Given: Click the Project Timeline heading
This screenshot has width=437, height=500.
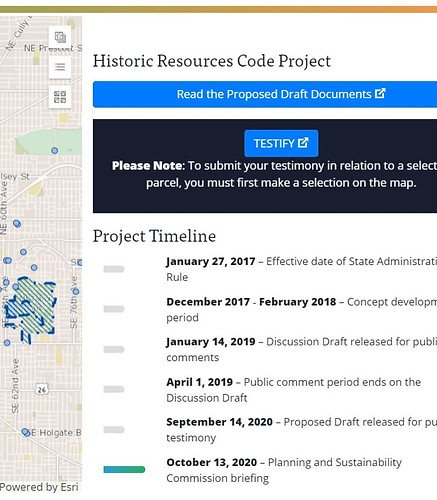Looking at the screenshot, I should [154, 236].
